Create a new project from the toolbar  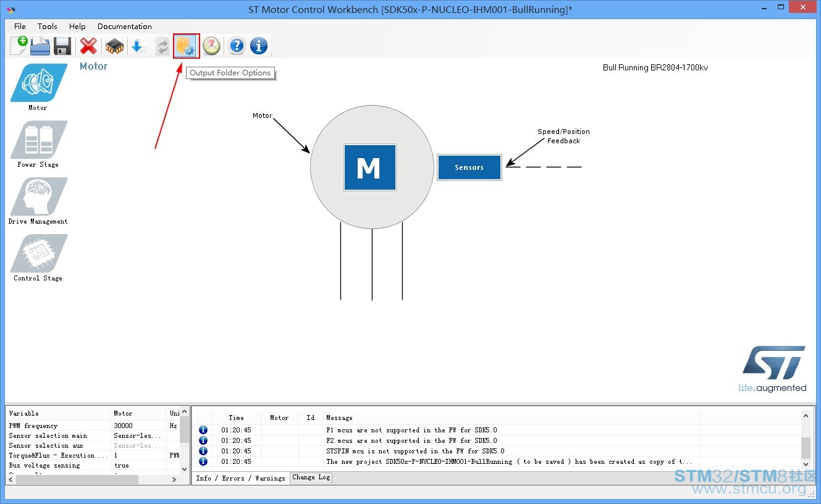click(x=19, y=46)
